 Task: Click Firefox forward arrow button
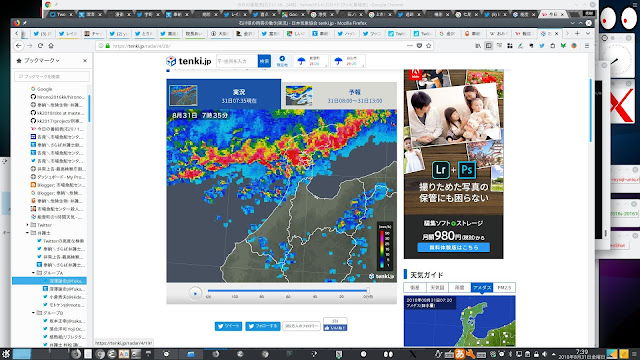(x=29, y=46)
